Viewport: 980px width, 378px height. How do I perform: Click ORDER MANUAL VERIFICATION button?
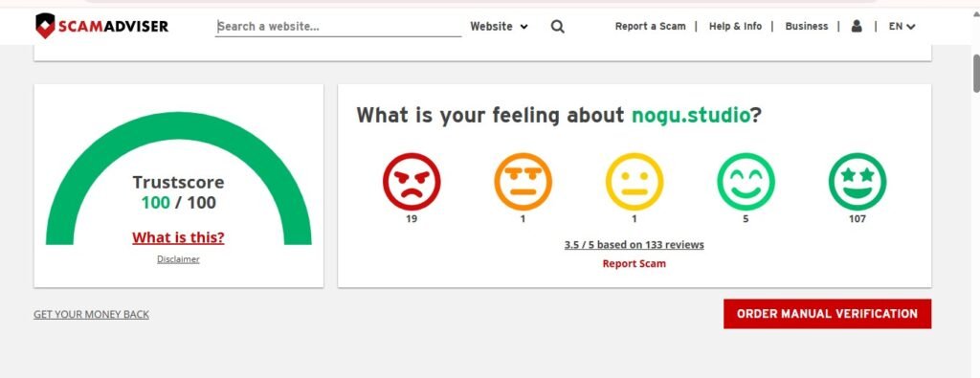[x=827, y=314]
